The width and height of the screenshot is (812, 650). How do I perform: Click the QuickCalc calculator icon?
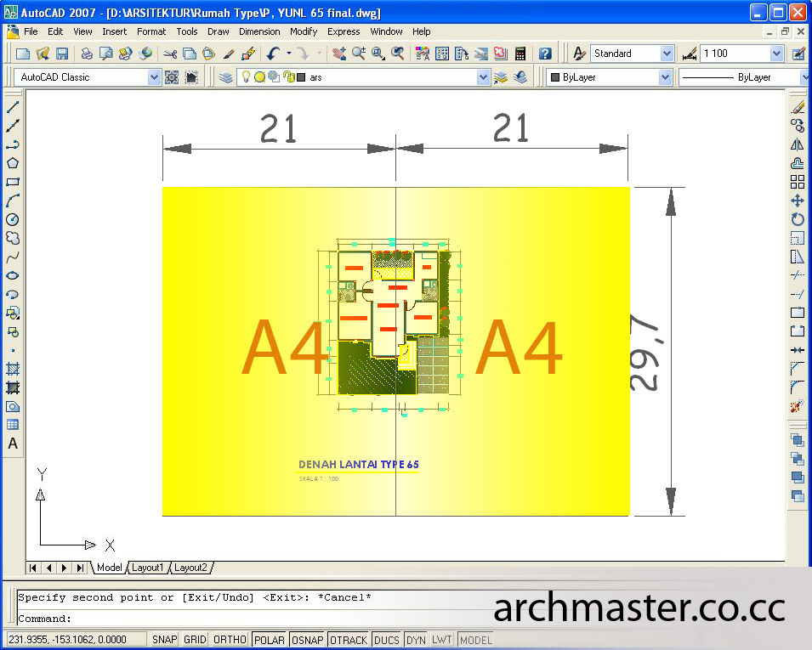point(520,54)
